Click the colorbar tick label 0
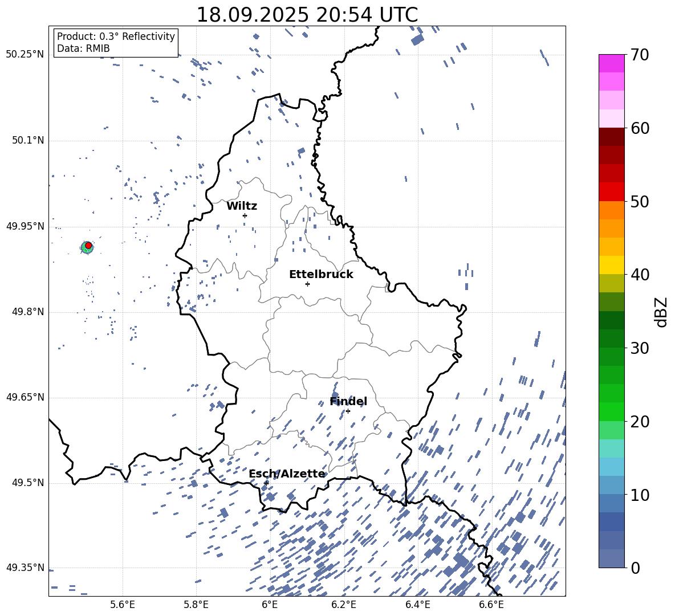 point(635,568)
